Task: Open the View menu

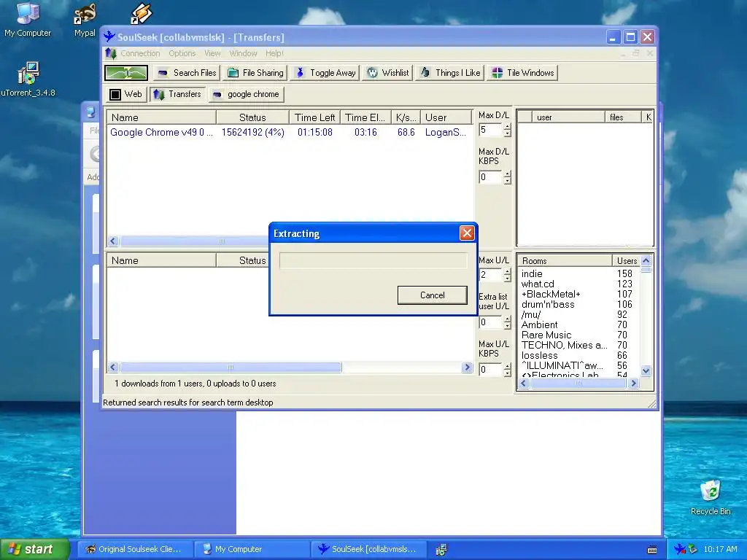Action: tap(212, 53)
